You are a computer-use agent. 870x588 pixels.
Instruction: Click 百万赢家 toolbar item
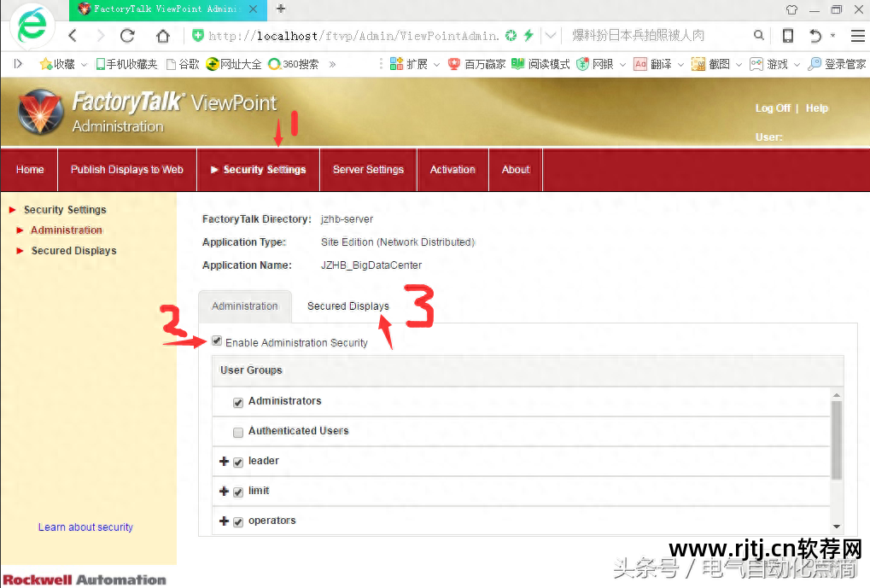coord(476,64)
